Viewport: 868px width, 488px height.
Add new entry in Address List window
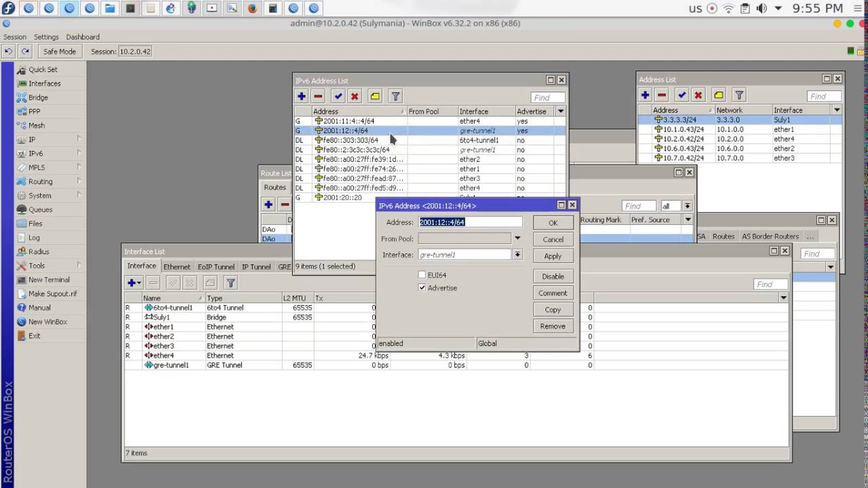[646, 95]
